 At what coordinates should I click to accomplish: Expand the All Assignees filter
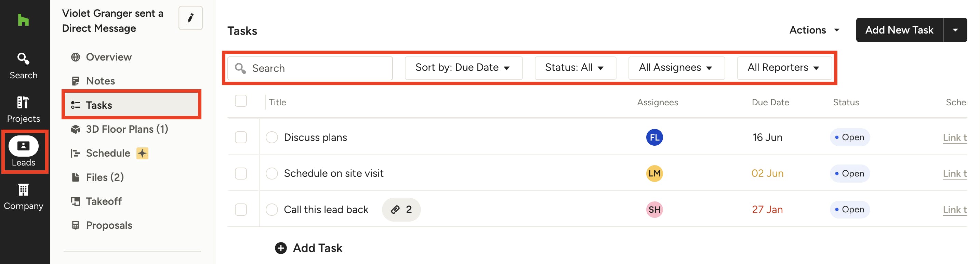tap(676, 68)
